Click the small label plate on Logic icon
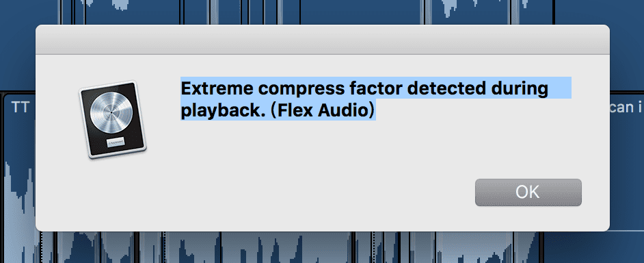Image resolution: width=644 pixels, height=263 pixels. (x=116, y=143)
